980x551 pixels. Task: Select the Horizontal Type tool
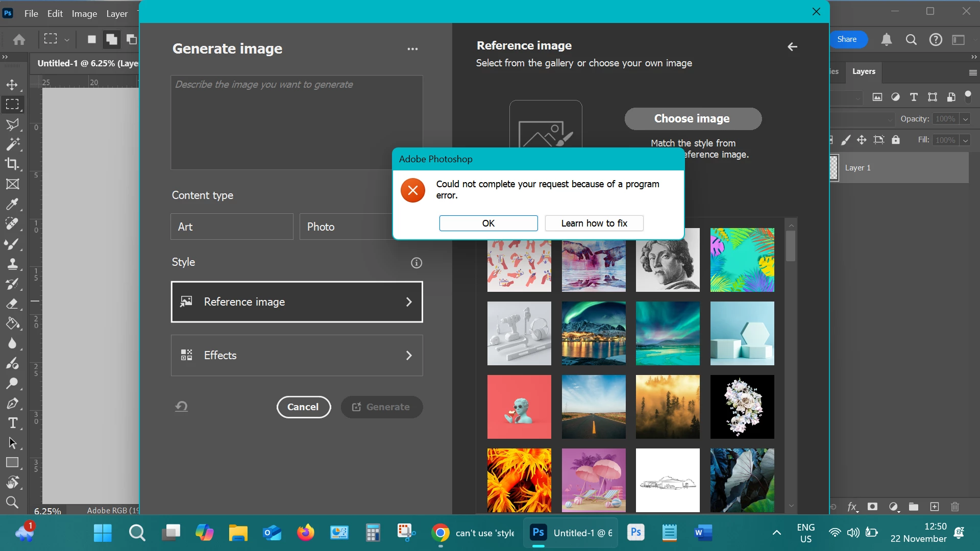12,423
